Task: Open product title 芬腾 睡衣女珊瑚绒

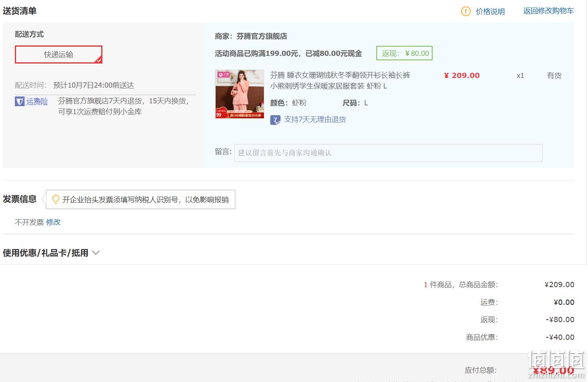Action: pyautogui.click(x=340, y=80)
